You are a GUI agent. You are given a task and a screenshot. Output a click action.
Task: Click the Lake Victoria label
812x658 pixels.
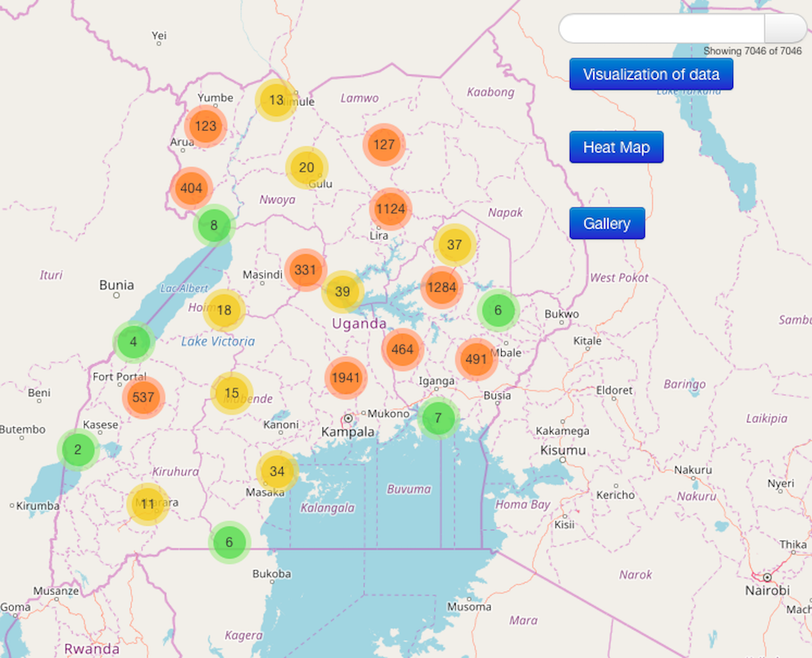point(218,341)
